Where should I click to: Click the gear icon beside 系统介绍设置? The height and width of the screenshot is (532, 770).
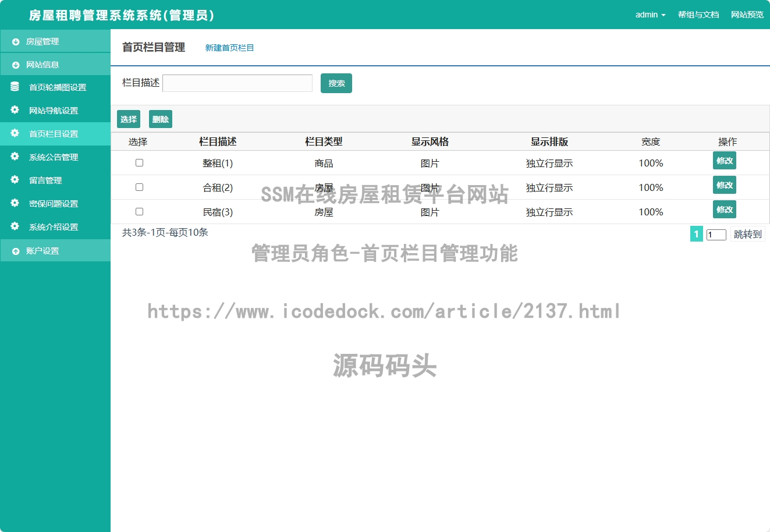(x=15, y=226)
